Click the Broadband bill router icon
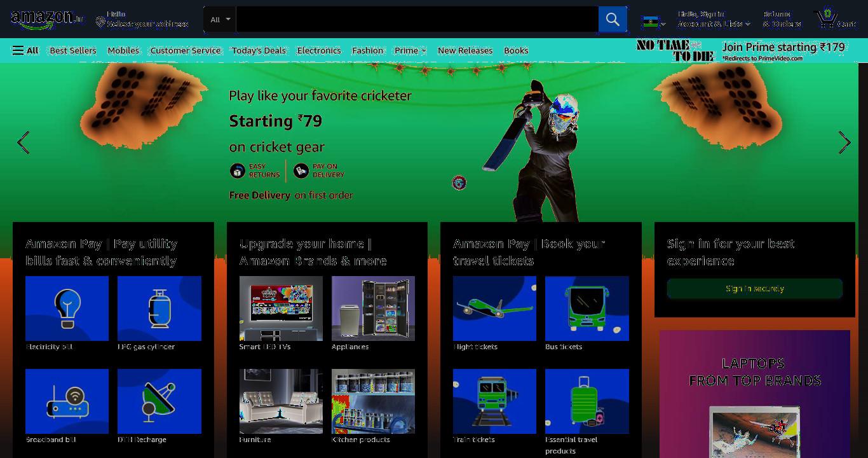Image resolution: width=868 pixels, height=458 pixels. pyautogui.click(x=67, y=401)
